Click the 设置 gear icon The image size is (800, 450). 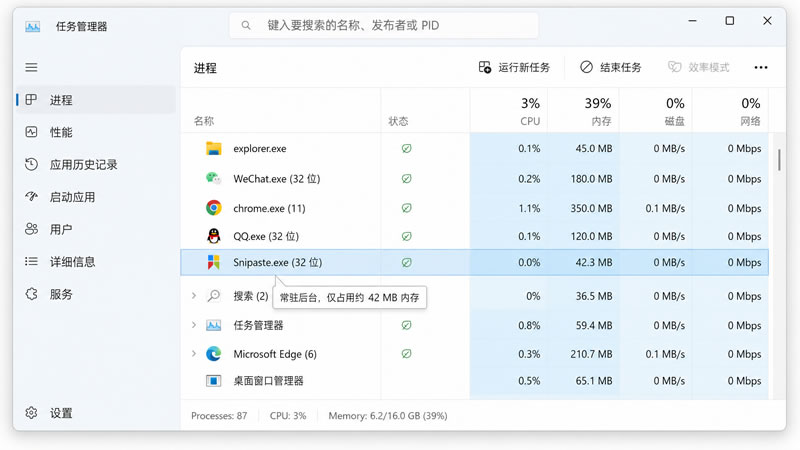31,413
